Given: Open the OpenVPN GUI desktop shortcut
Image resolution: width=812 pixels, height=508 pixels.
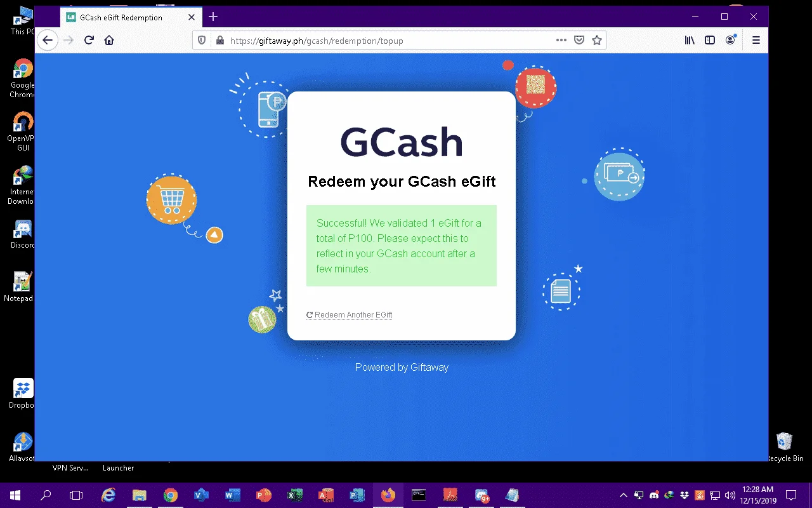Looking at the screenshot, I should [23, 131].
